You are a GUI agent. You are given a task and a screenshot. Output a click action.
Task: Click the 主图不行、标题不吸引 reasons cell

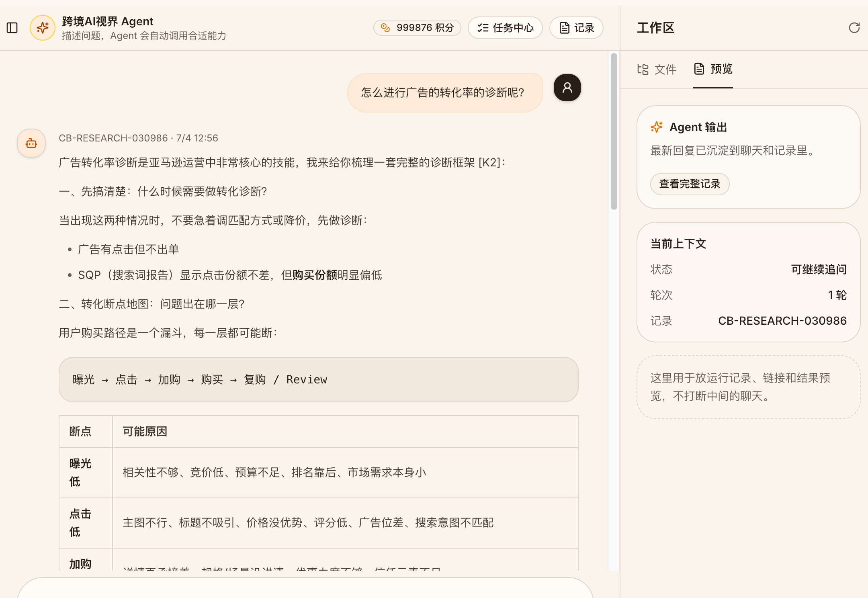pyautogui.click(x=345, y=523)
